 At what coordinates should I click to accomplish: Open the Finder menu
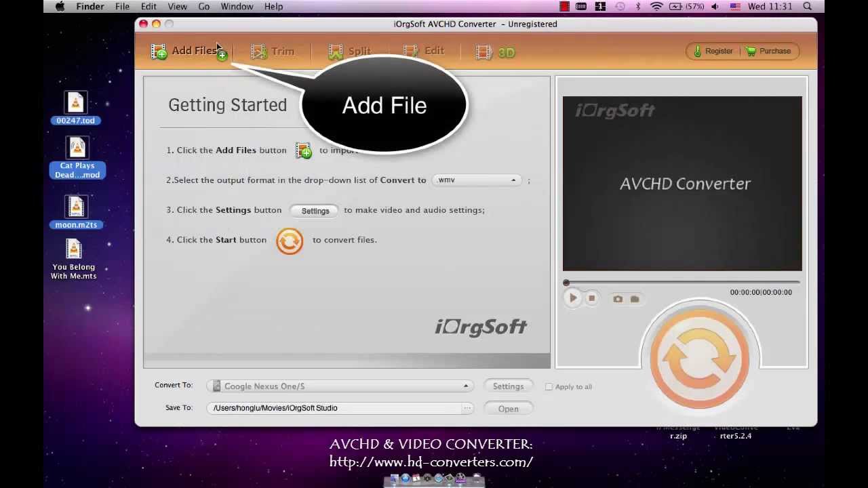point(90,7)
